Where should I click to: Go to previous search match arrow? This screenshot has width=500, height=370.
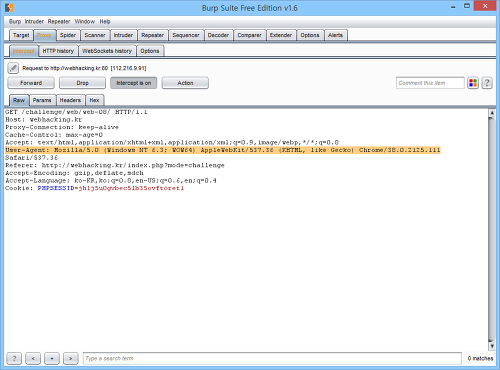point(33,358)
